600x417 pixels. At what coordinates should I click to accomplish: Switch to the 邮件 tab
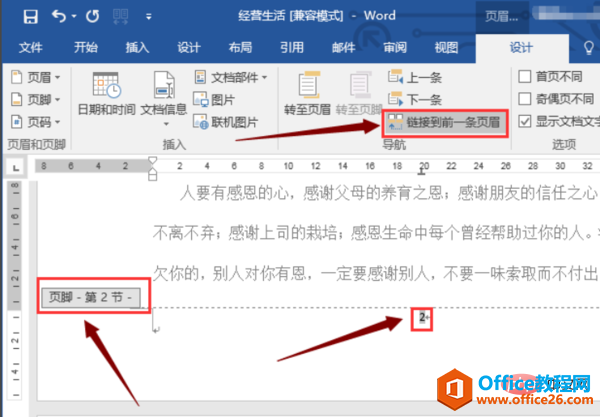point(343,47)
